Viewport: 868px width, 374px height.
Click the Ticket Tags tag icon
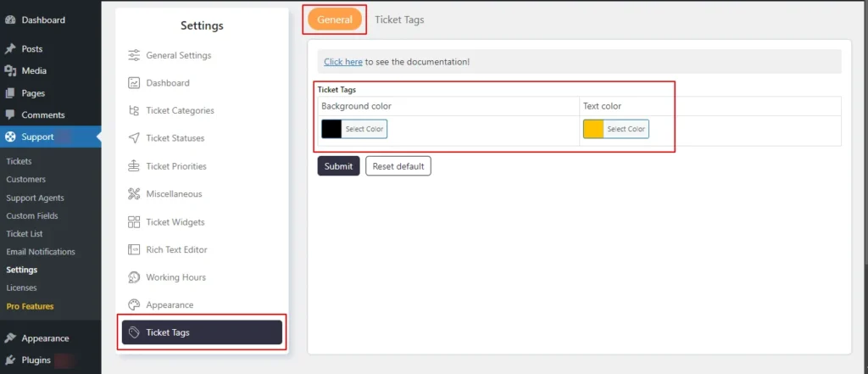pos(133,332)
